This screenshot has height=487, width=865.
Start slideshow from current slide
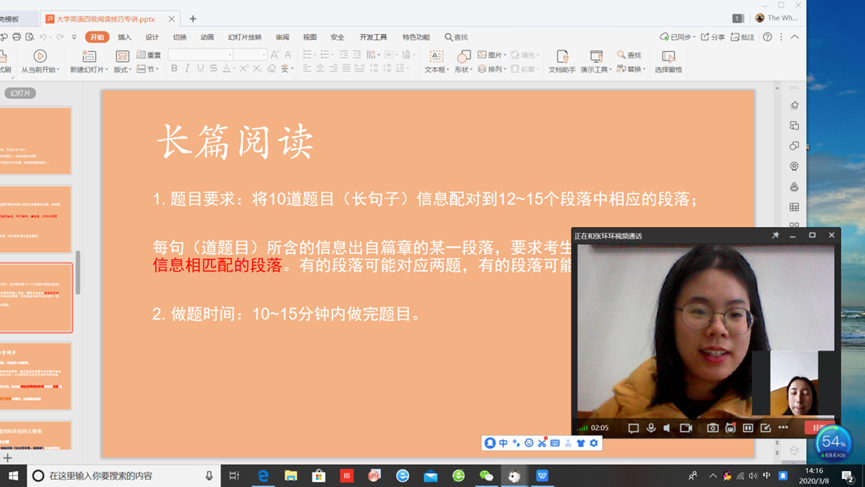(x=40, y=61)
